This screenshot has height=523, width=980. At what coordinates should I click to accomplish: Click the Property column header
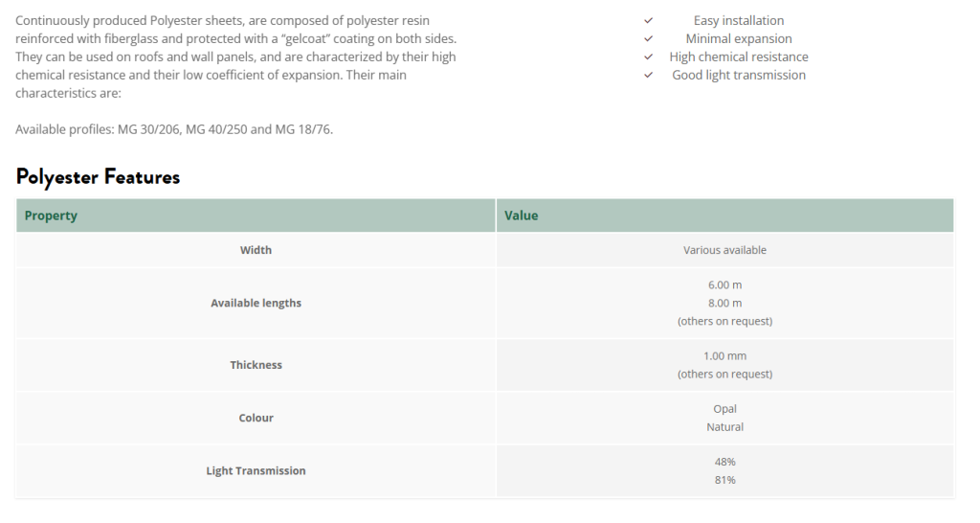click(51, 216)
